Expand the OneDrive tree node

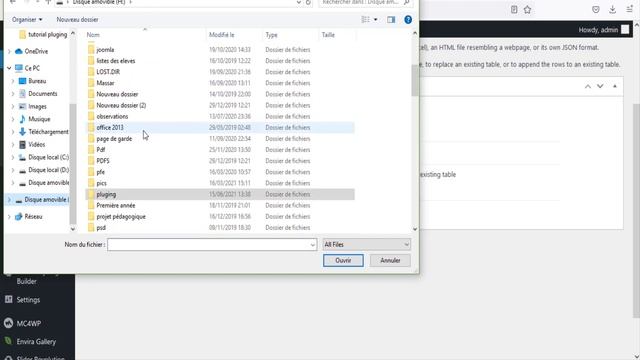pos(9,51)
